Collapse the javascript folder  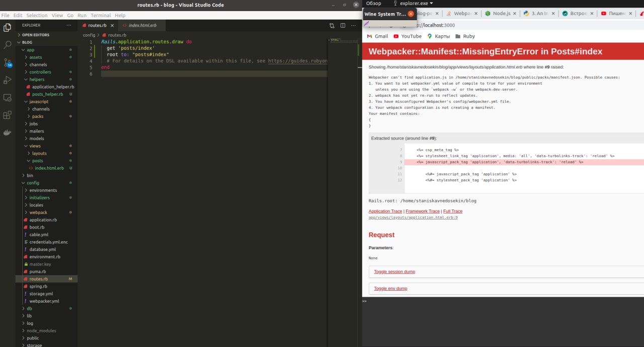[39, 102]
